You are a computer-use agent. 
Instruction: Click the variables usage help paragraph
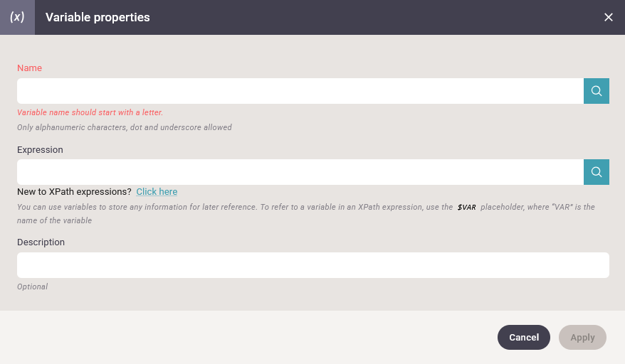click(x=305, y=213)
